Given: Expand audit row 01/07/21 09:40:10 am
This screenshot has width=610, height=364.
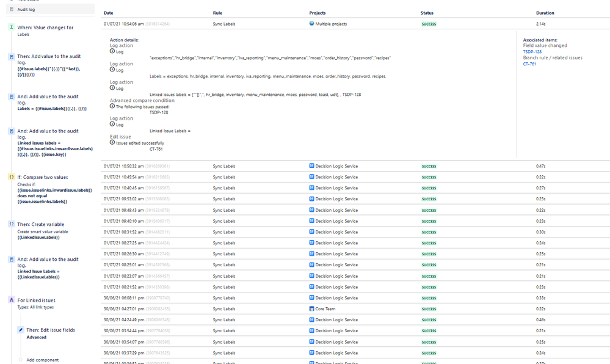Looking at the screenshot, I should coord(355,221).
